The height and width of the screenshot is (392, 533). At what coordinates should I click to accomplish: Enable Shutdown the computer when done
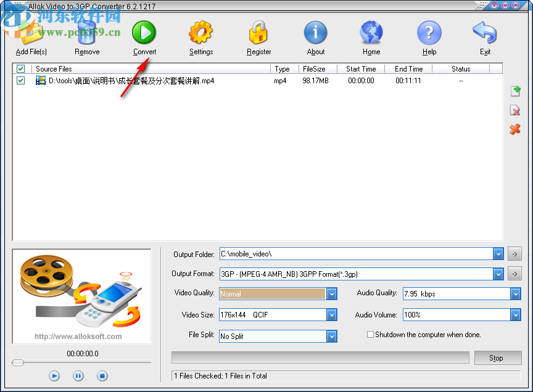coord(370,334)
